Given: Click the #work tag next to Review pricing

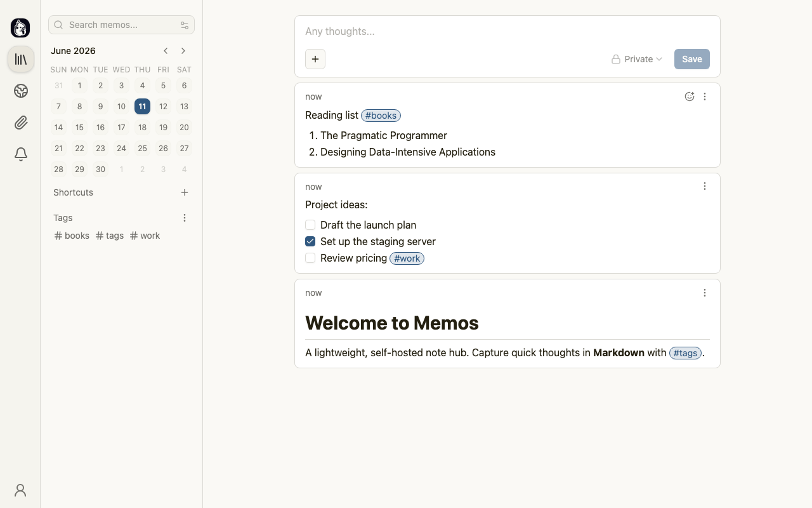Looking at the screenshot, I should pos(407,258).
